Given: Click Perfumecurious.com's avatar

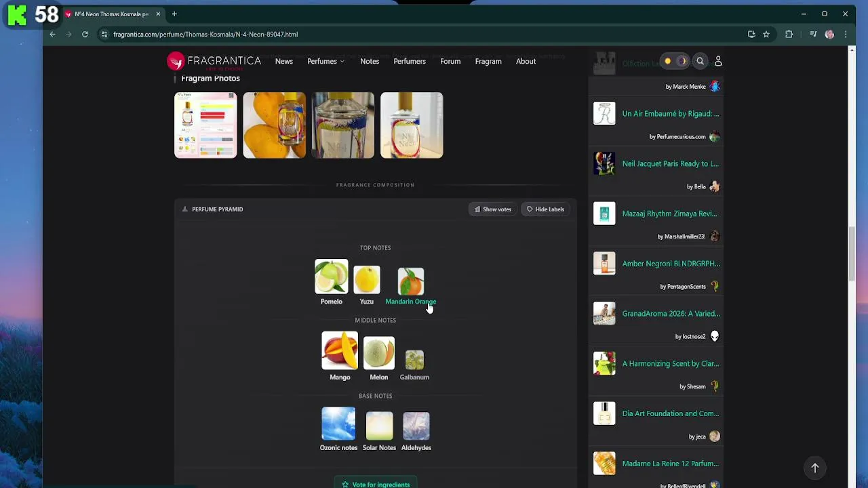Looking at the screenshot, I should pos(714,136).
